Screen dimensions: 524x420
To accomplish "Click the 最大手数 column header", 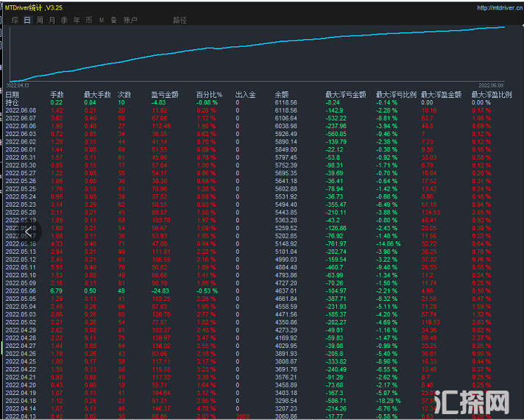I will tap(97, 95).
